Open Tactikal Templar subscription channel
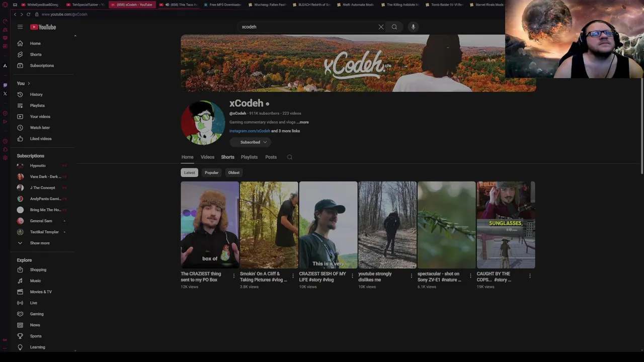 click(44, 232)
